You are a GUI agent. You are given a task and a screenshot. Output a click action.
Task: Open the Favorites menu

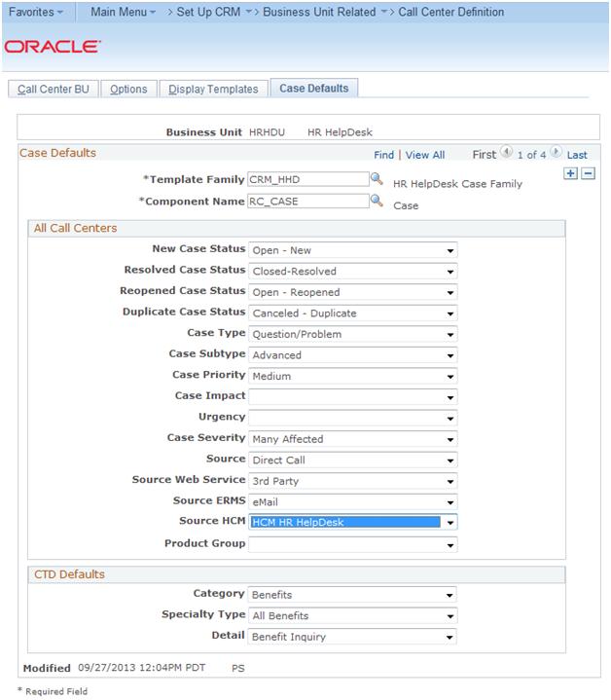pyautogui.click(x=36, y=12)
